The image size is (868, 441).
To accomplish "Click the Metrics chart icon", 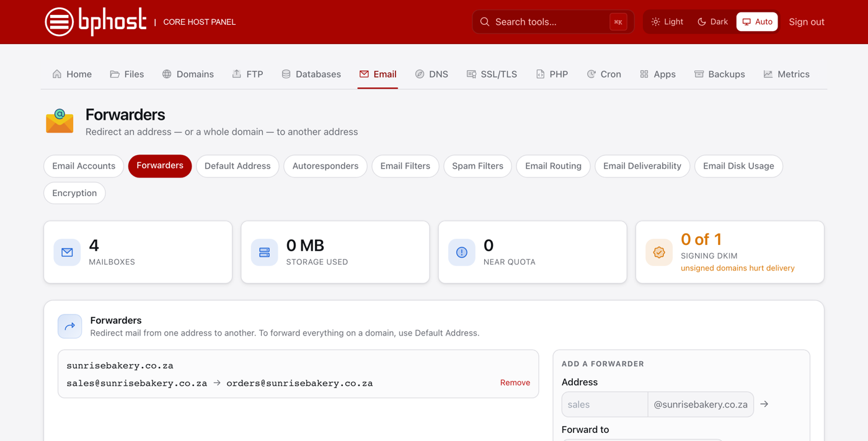I will (768, 74).
